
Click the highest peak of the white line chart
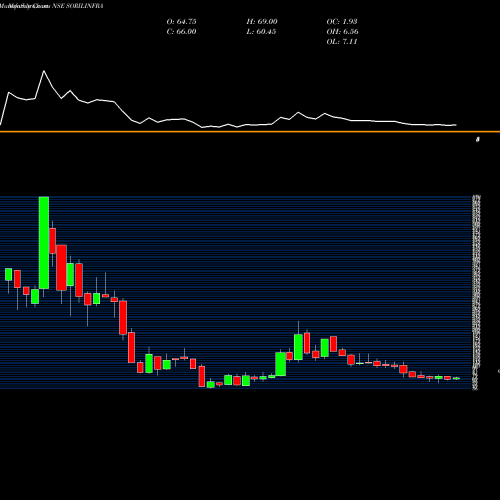coord(44,71)
